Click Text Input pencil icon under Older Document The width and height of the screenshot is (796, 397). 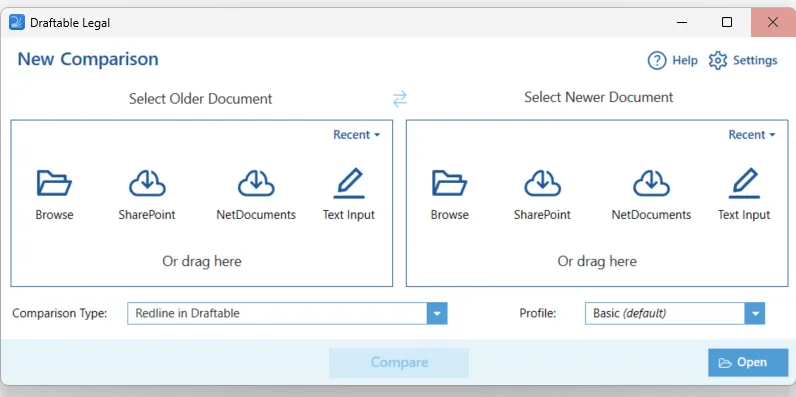point(349,183)
